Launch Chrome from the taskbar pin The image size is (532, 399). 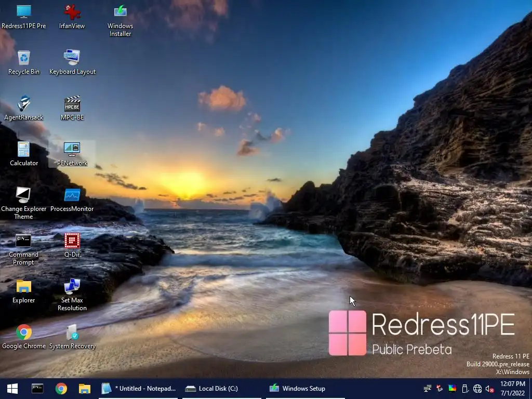click(x=61, y=389)
